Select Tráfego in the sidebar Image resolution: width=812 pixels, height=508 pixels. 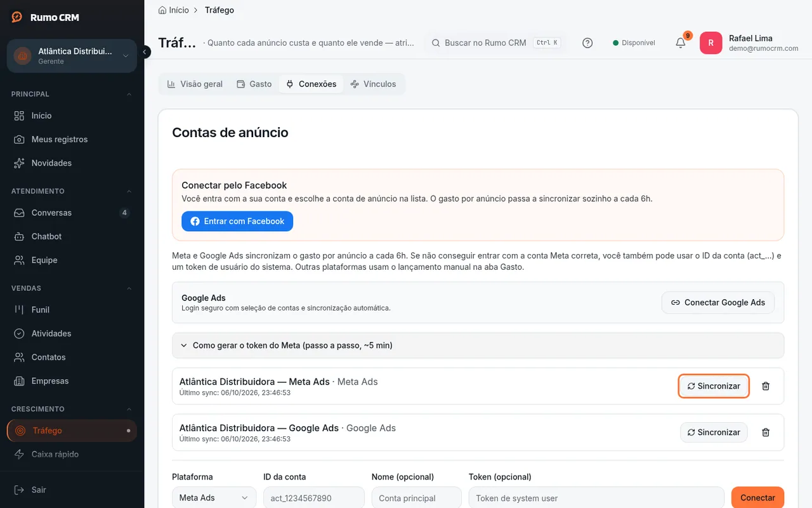click(x=72, y=431)
